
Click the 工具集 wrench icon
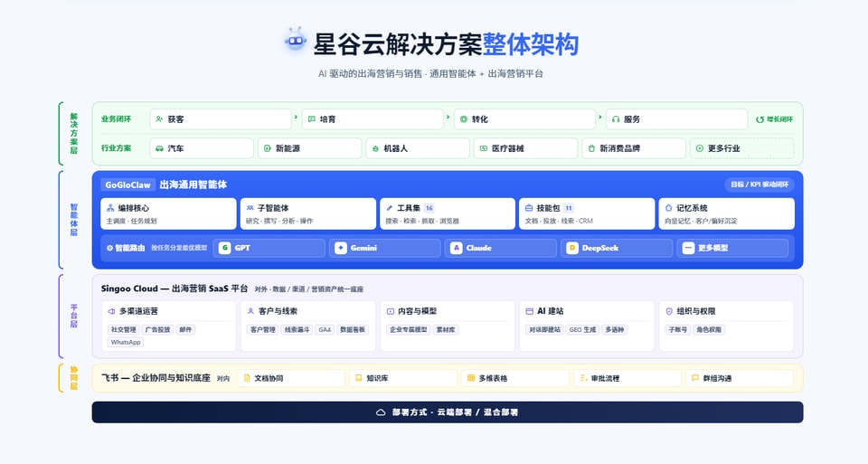click(x=389, y=208)
